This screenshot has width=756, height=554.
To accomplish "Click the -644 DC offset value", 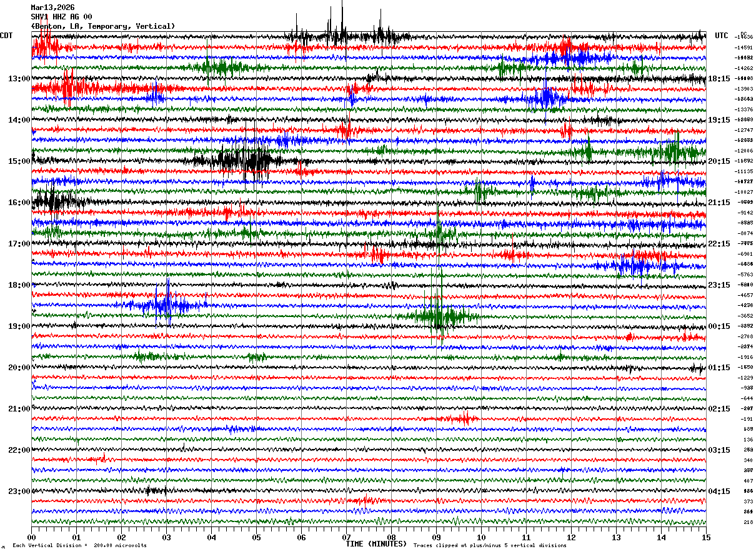I will click(x=747, y=398).
